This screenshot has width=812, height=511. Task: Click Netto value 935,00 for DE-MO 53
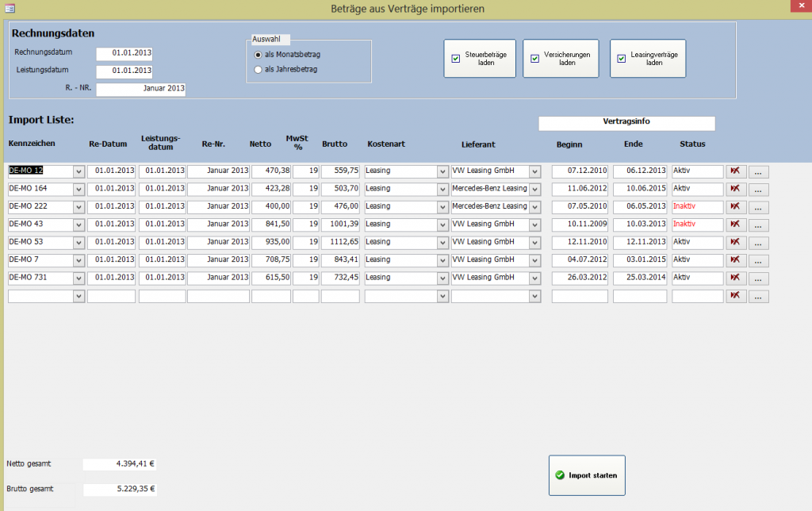point(271,243)
